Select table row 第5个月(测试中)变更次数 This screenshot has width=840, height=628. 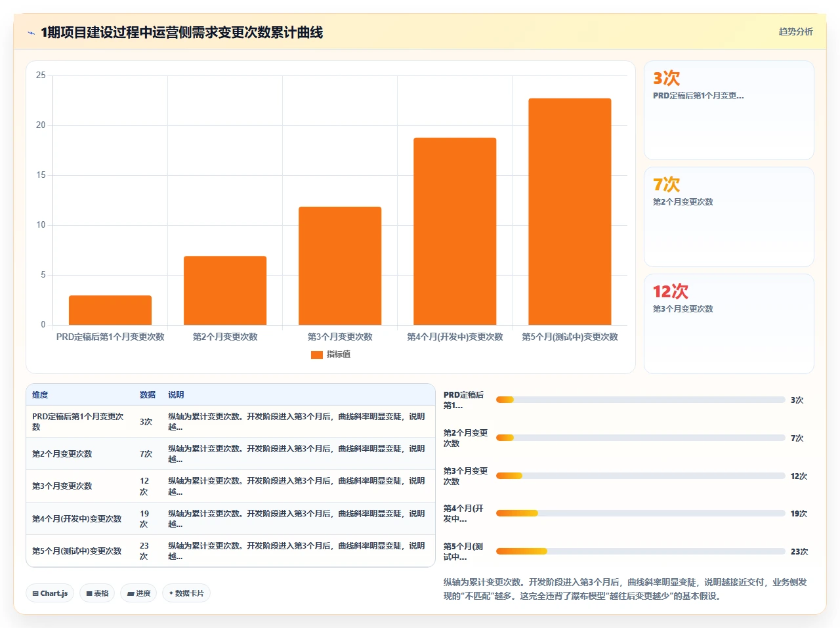(230, 551)
